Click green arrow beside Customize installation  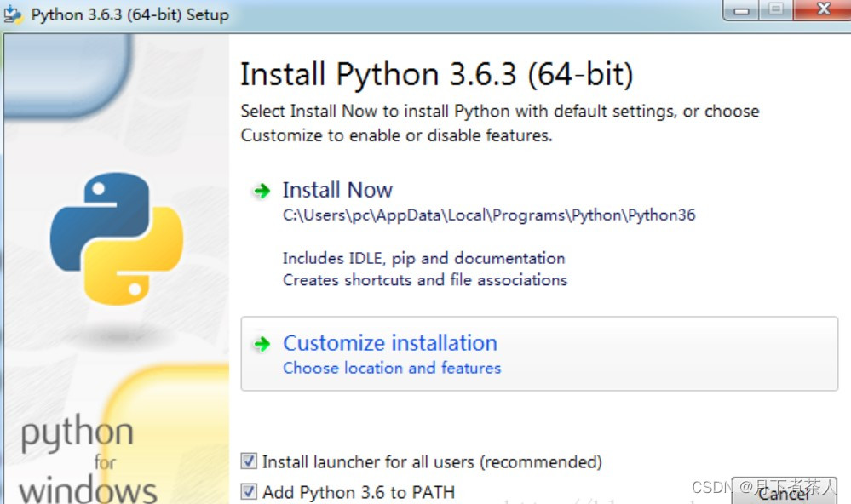pyautogui.click(x=262, y=344)
